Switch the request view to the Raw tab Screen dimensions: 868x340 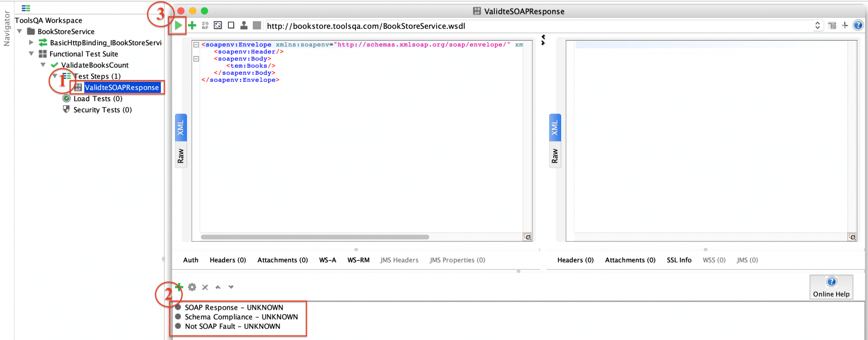(181, 156)
